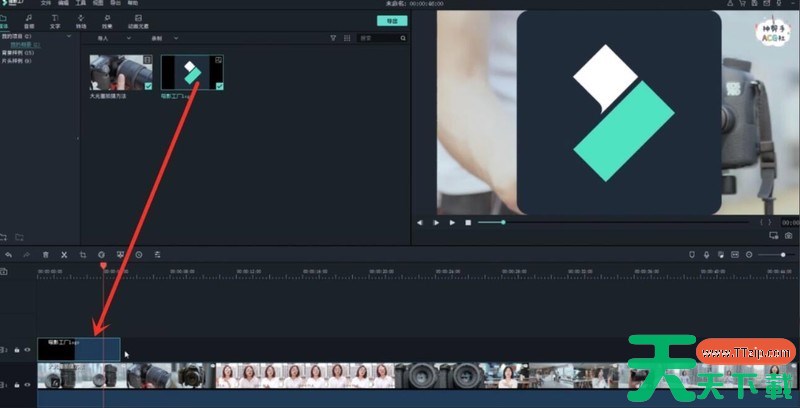Open the Transitions tab
This screenshot has width=800, height=408.
(81, 21)
